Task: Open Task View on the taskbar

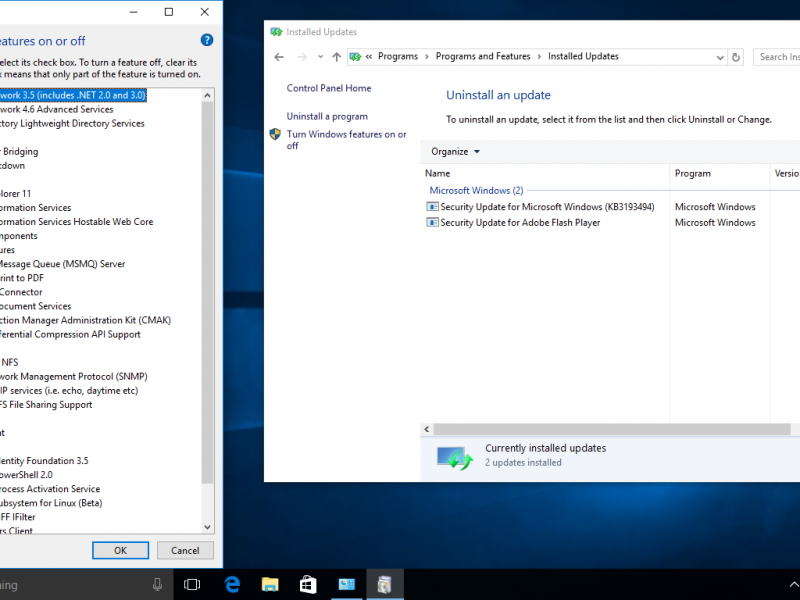Action: coord(192,584)
